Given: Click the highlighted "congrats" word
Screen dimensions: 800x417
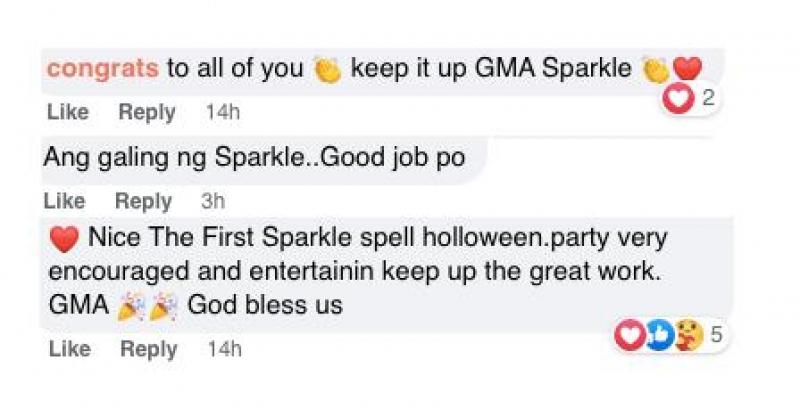Looking at the screenshot, I should [x=103, y=68].
